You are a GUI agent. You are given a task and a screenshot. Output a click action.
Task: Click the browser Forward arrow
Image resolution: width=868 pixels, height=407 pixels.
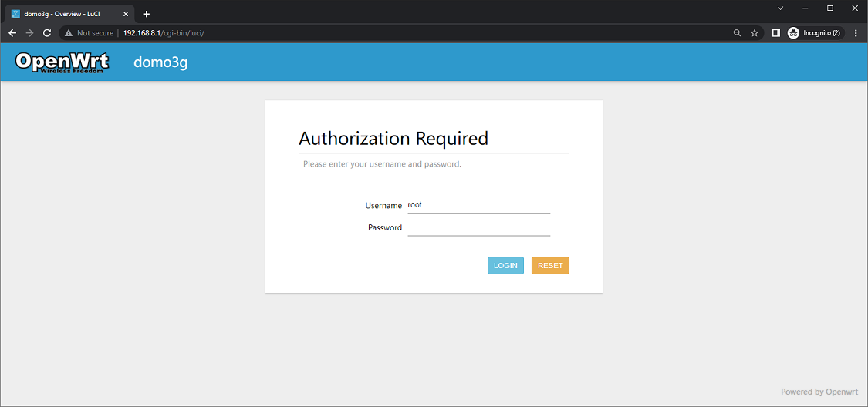(x=29, y=33)
